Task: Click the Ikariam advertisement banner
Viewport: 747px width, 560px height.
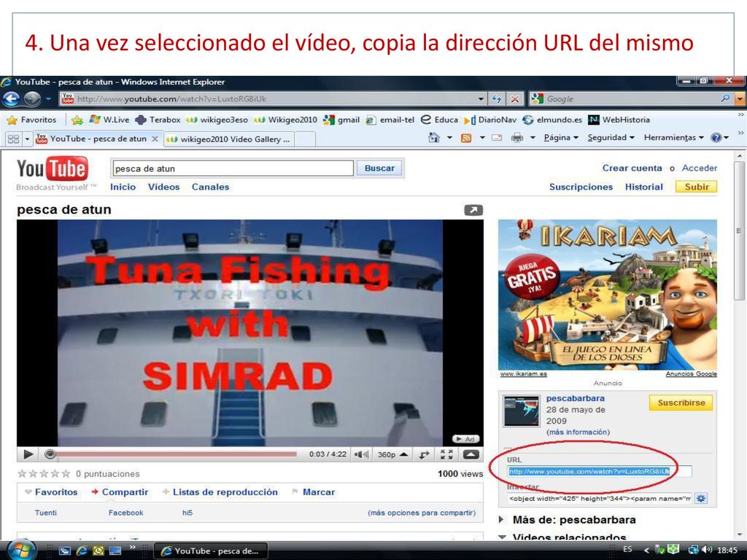Action: [x=608, y=295]
